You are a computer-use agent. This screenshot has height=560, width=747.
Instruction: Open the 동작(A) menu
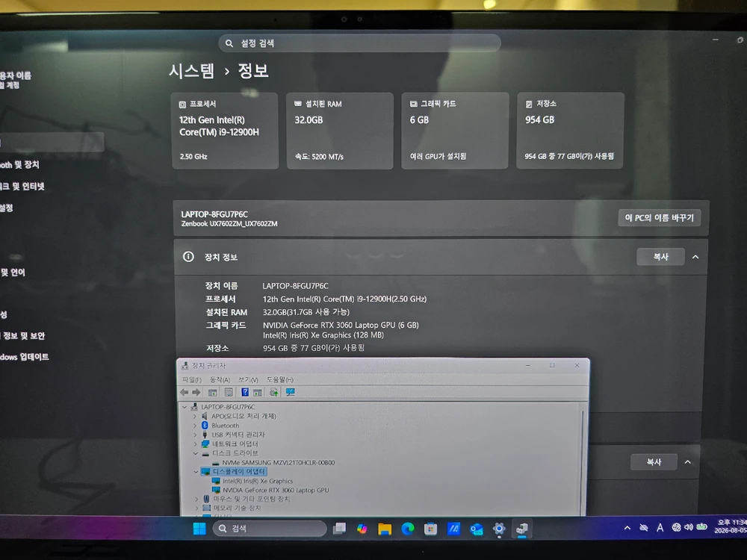220,379
